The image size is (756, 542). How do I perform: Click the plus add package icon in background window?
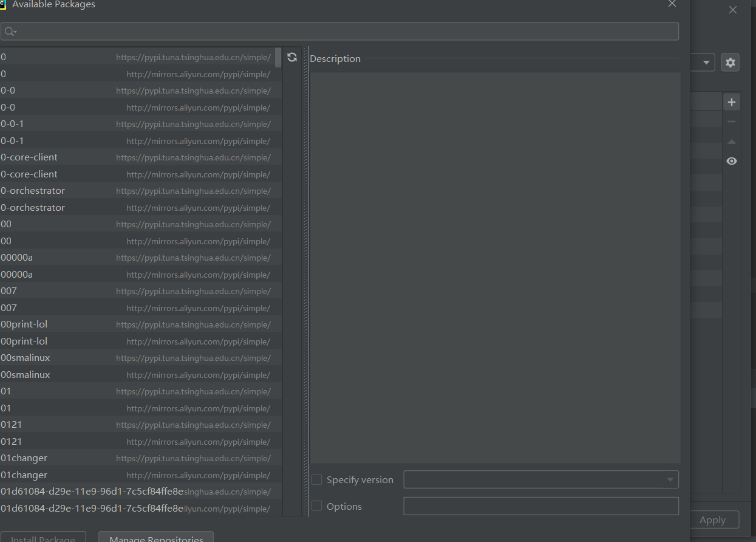coord(732,102)
